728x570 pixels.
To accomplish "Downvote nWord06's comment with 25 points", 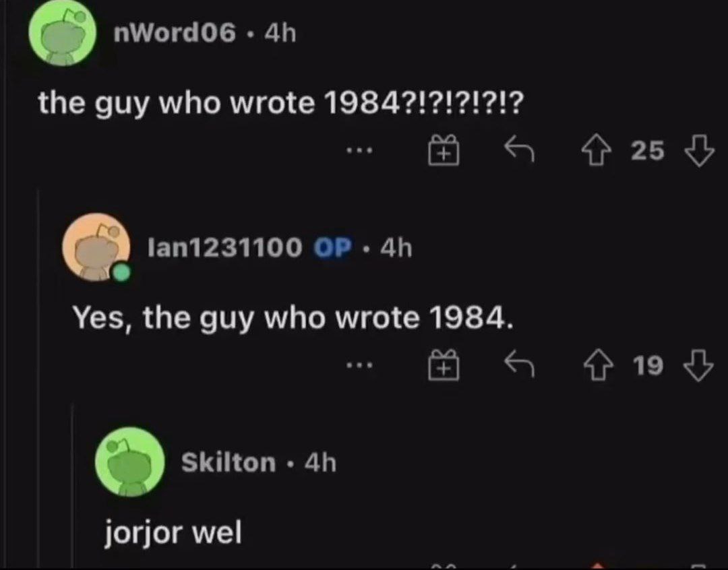I will point(700,151).
